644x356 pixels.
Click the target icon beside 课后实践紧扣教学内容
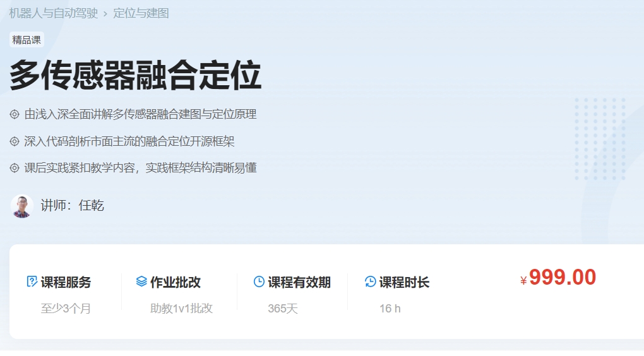coord(15,168)
